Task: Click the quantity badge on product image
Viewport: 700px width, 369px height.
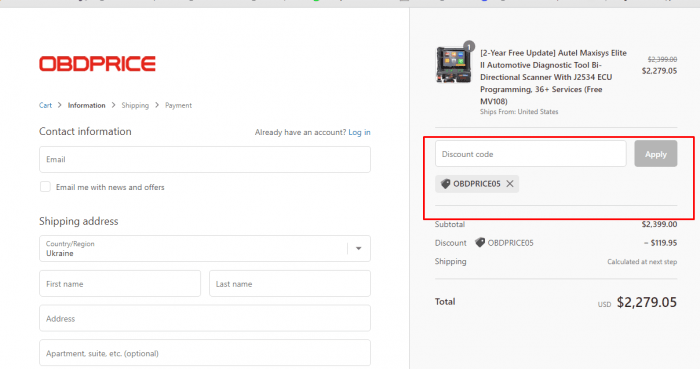Action: [469, 46]
